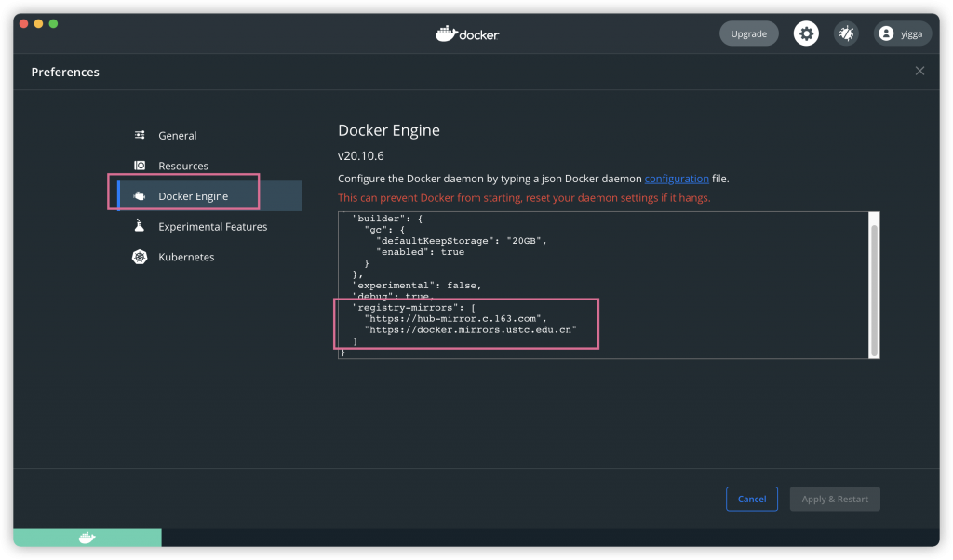The width and height of the screenshot is (953, 560).
Task: Click the user avatar icon beside yigga
Action: point(885,34)
